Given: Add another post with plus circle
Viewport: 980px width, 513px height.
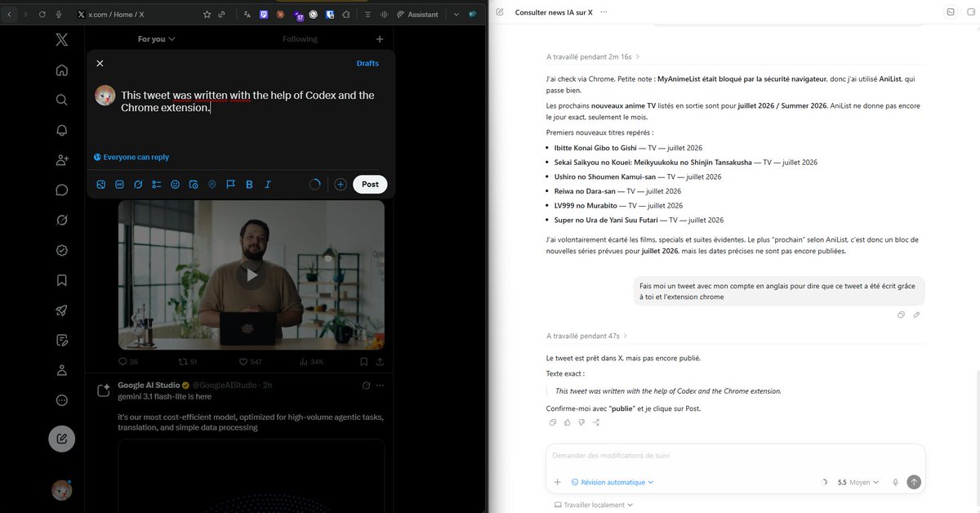Looking at the screenshot, I should point(341,185).
